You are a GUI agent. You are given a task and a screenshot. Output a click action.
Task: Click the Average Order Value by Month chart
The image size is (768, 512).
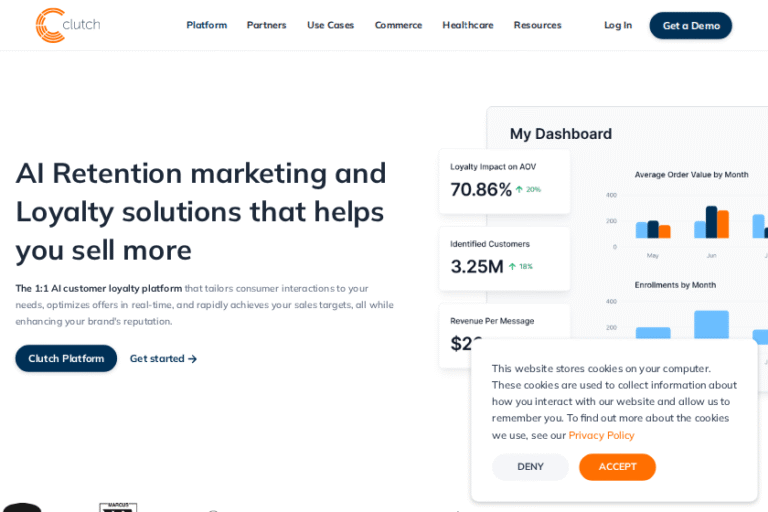(x=690, y=210)
